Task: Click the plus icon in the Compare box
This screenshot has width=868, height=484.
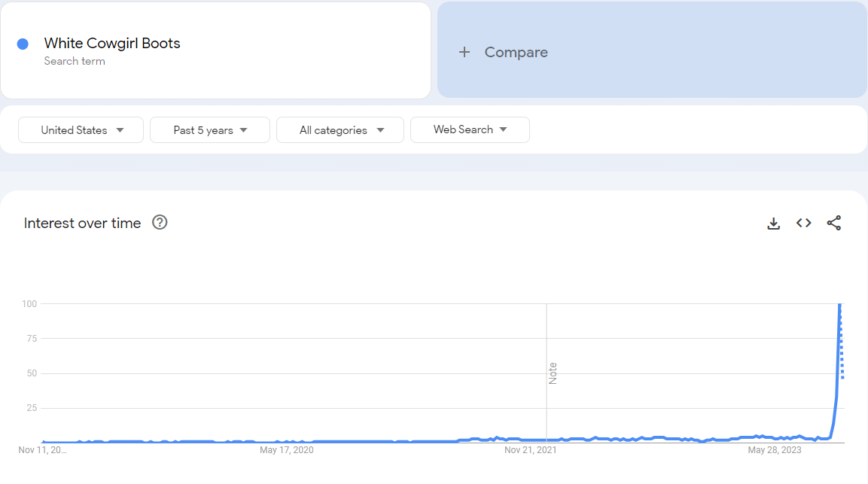Action: (464, 52)
